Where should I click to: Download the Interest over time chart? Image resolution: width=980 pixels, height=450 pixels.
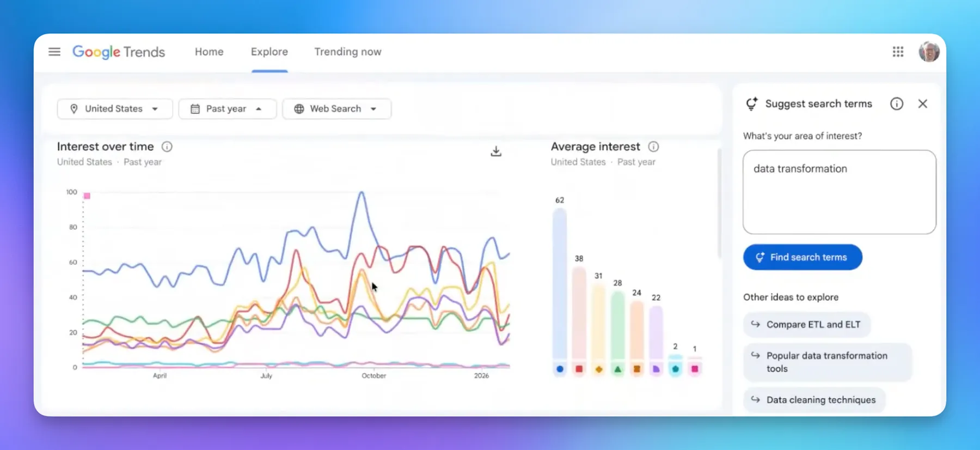coord(495,151)
